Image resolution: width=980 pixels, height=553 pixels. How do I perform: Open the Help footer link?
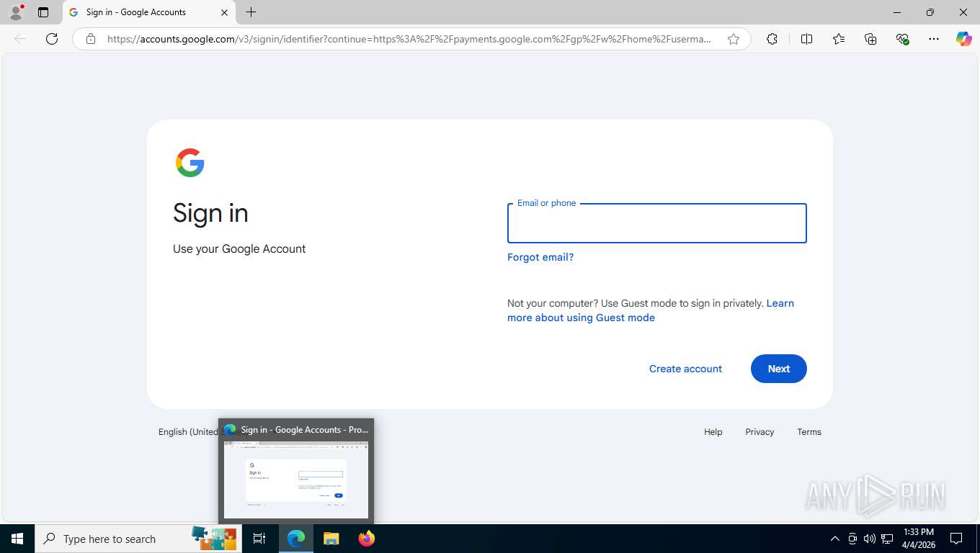click(713, 432)
